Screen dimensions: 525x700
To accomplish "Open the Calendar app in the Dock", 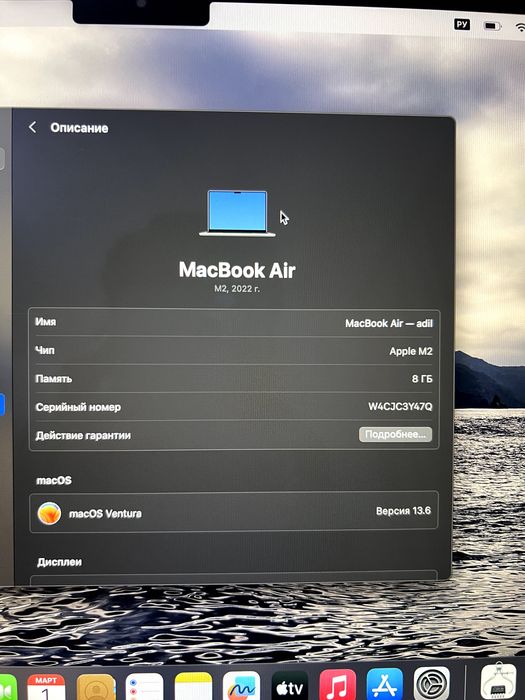I will [x=46, y=687].
